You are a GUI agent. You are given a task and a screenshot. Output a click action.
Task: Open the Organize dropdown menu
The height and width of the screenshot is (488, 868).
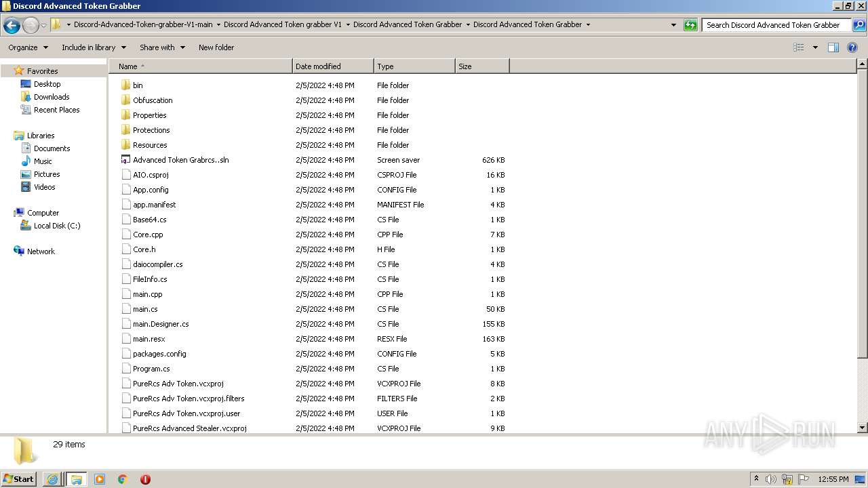(28, 47)
